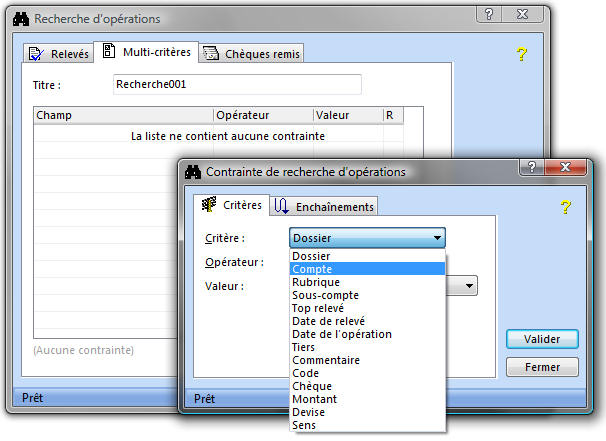This screenshot has height=441, width=606.
Task: Expand the Valeur dropdown arrow
Action: (469, 286)
